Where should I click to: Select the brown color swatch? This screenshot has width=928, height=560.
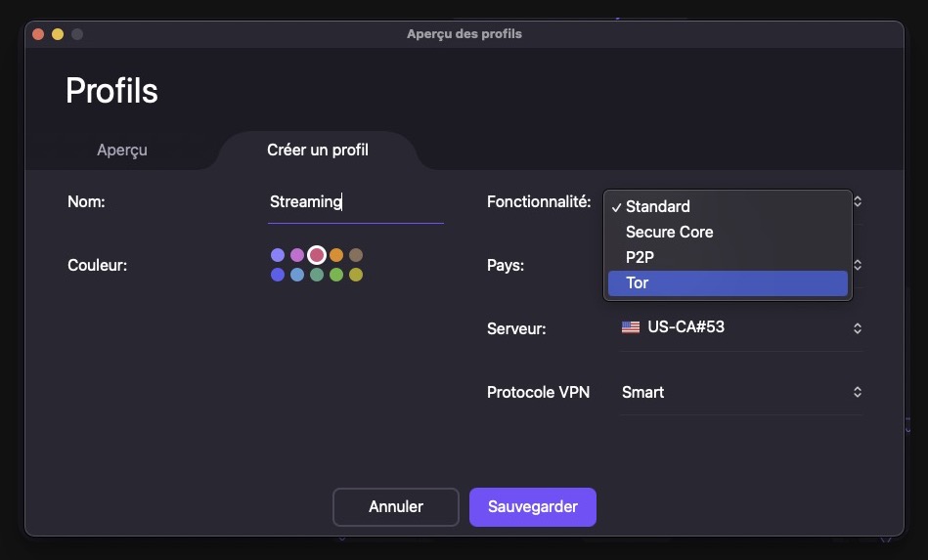[356, 255]
